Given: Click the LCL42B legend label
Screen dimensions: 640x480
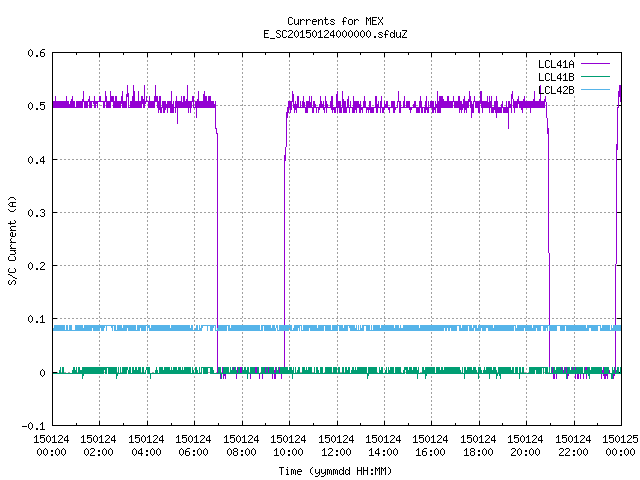Looking at the screenshot, I should click(x=556, y=90).
